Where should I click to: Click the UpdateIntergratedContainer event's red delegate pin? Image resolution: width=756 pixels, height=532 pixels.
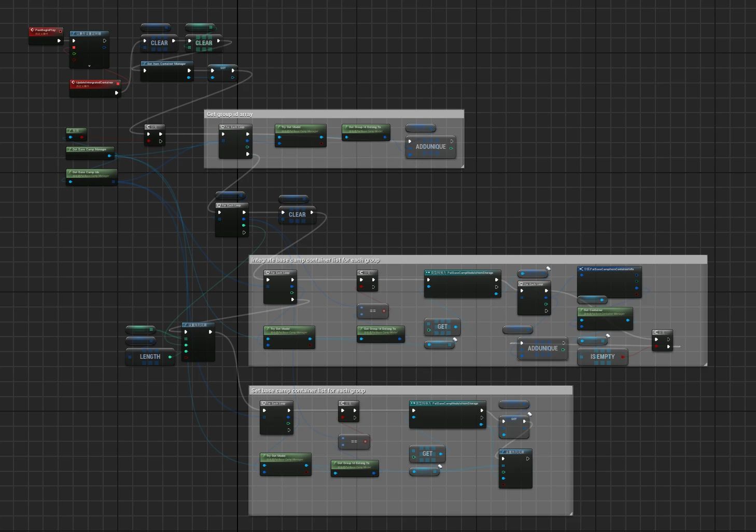click(x=118, y=83)
